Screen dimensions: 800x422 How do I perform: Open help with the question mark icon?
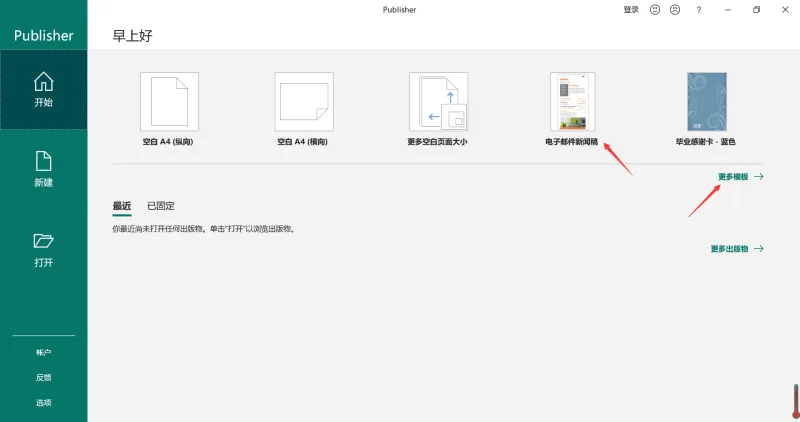point(698,10)
